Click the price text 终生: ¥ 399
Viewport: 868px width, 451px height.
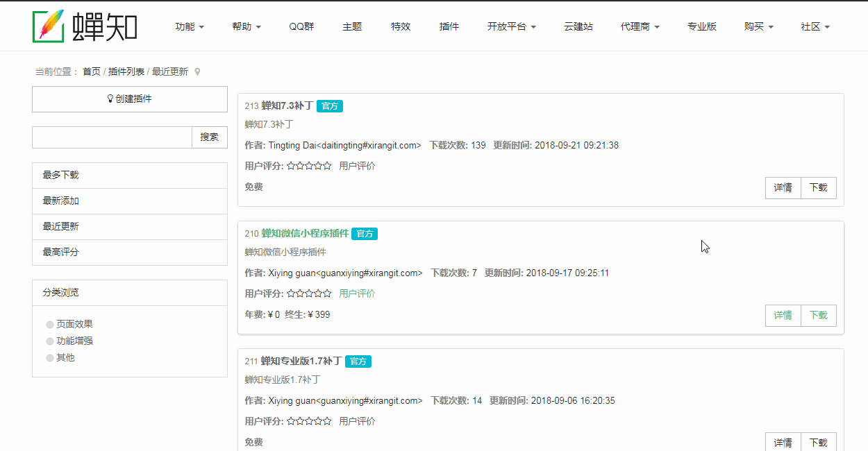click(308, 314)
